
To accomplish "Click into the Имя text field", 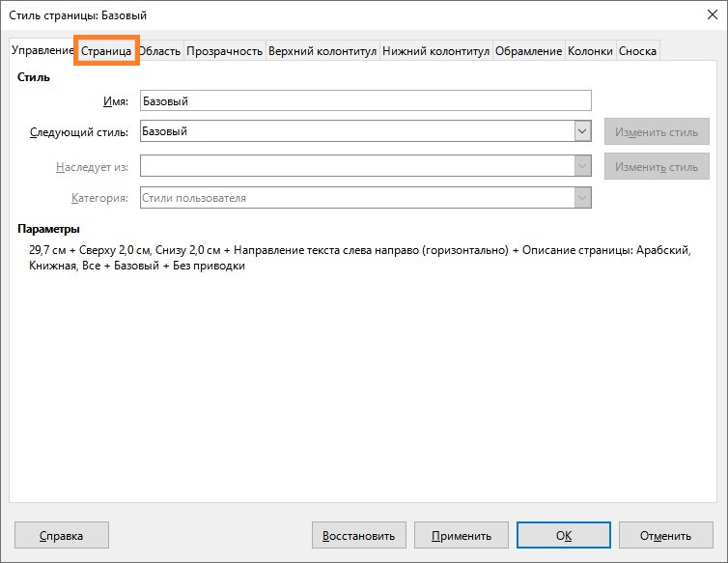I will pos(365,100).
